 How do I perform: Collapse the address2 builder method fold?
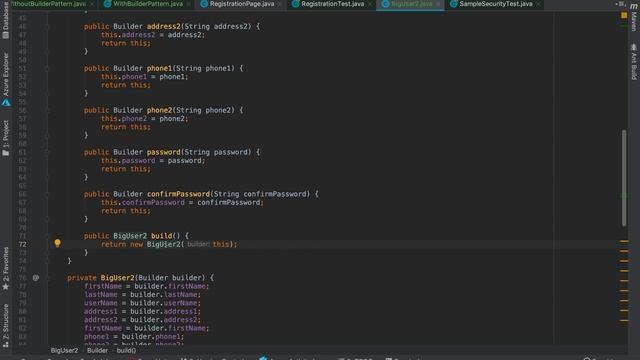pos(47,27)
